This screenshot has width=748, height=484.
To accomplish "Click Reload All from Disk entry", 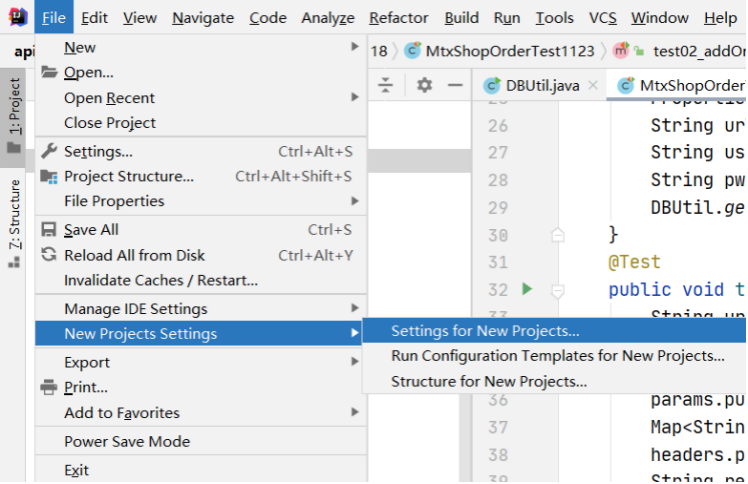I will coord(200,255).
